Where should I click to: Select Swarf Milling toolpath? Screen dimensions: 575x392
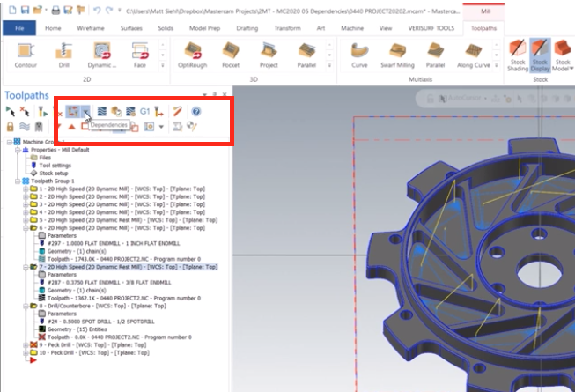click(x=397, y=55)
